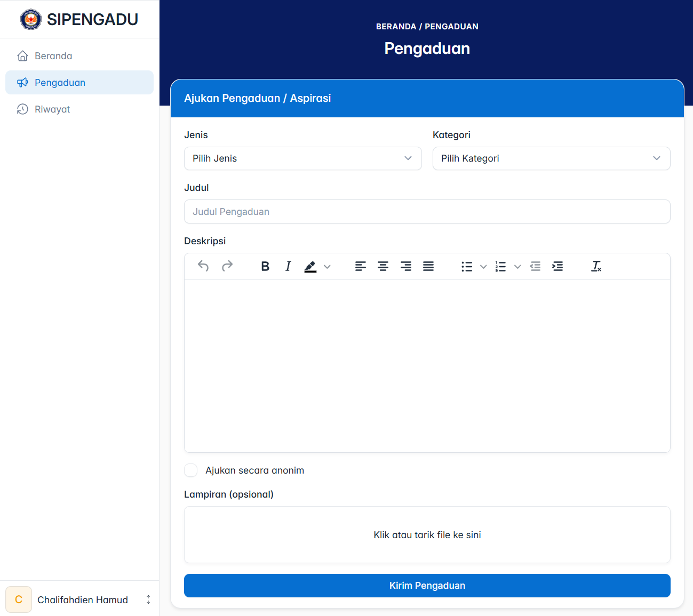
Task: Expand the numbered list style options arrow
Action: coord(517,267)
